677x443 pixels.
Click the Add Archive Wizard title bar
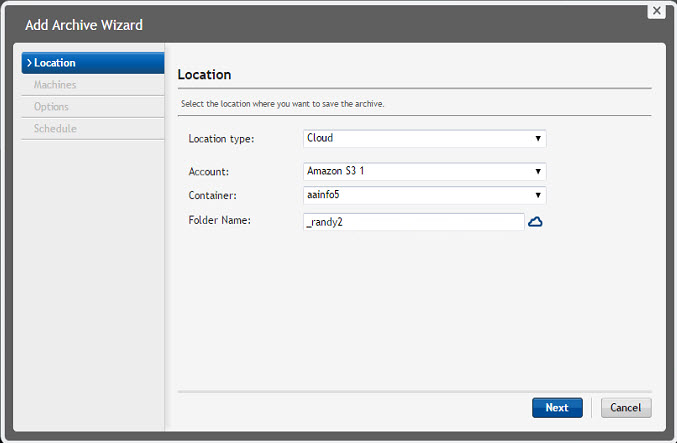300,26
